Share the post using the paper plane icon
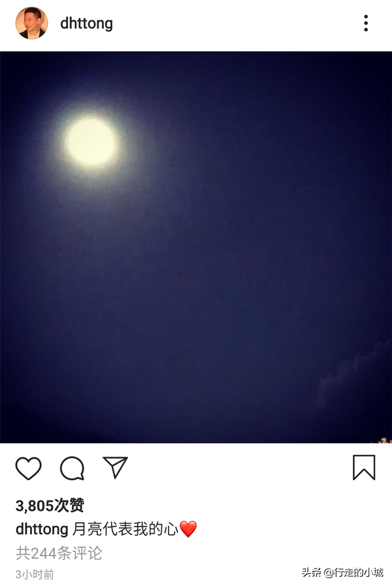 (x=116, y=467)
